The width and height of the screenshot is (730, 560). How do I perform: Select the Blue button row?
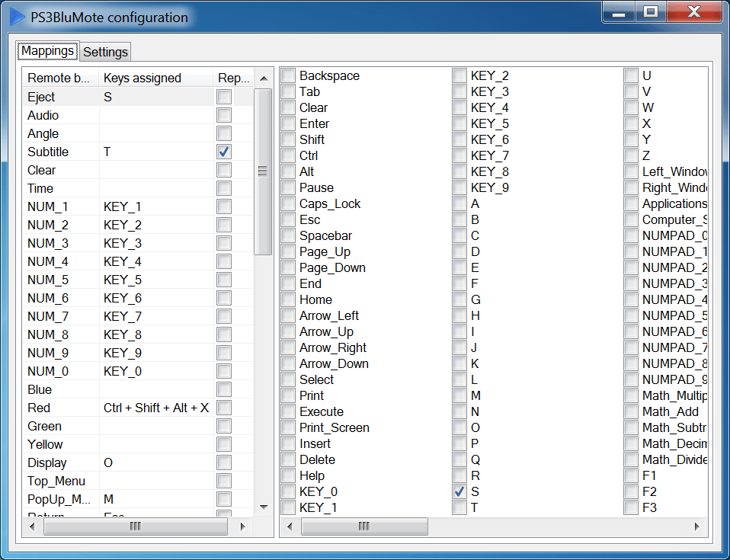click(138, 389)
